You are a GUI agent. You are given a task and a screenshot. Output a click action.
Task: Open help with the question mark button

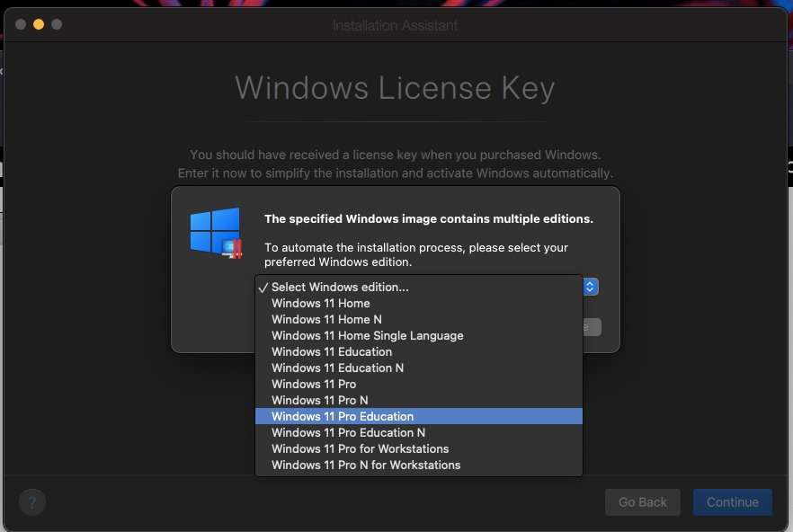pyautogui.click(x=32, y=502)
